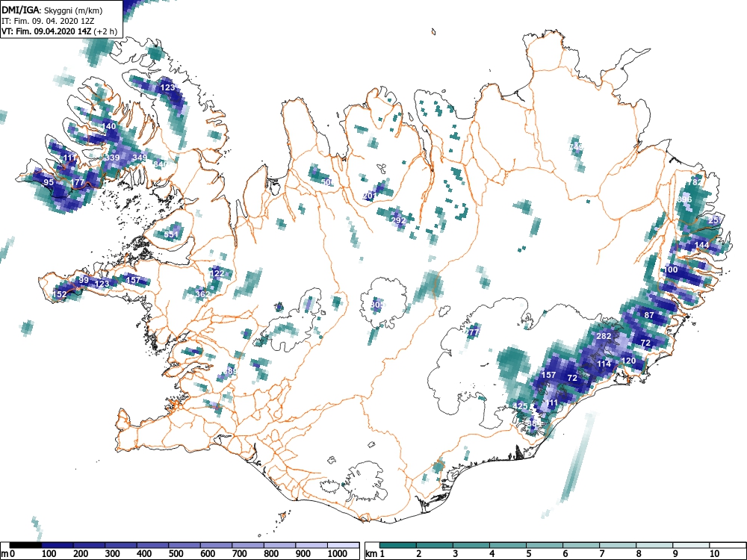Select the darkest blue 100–200 m legend swatch
747x560 pixels.
pos(58,545)
